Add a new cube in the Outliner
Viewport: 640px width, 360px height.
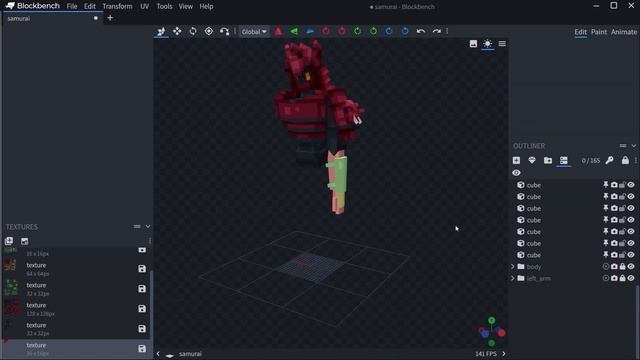point(516,160)
